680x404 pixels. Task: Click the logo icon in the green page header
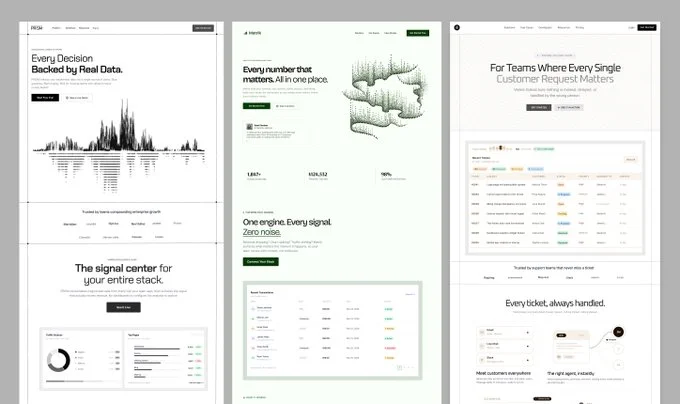click(245, 33)
